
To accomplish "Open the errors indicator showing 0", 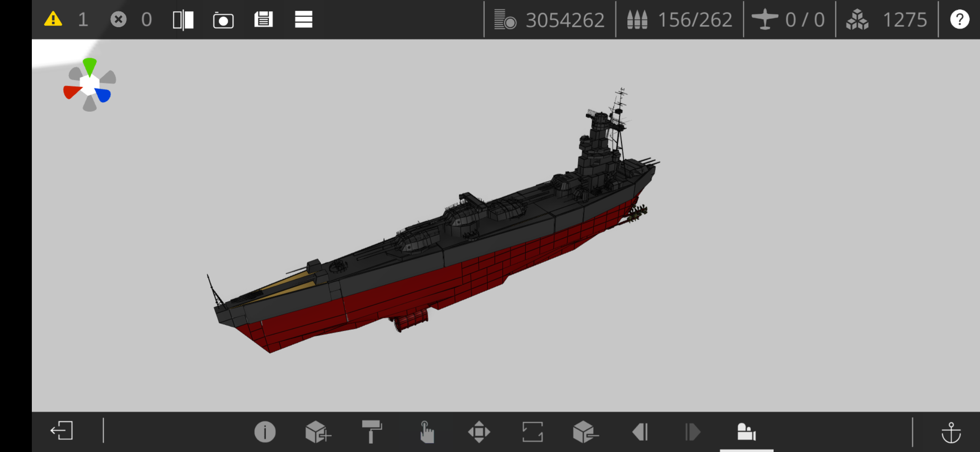I will tap(131, 20).
